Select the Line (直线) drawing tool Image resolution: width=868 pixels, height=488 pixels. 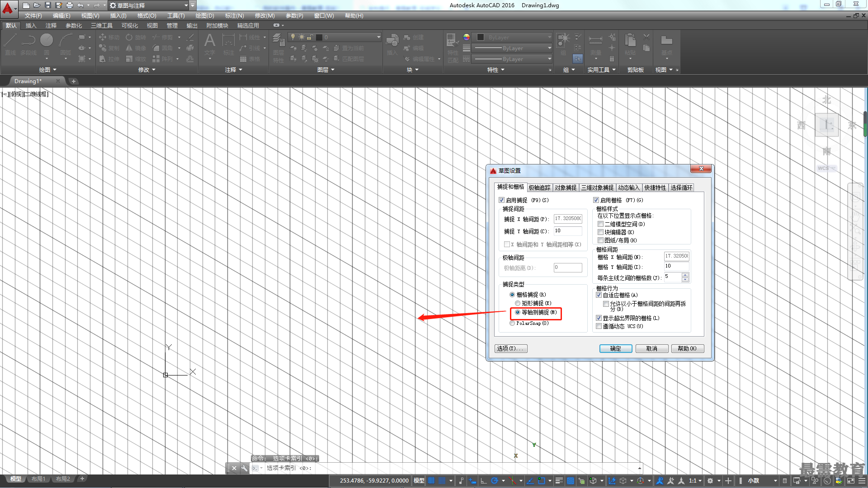(x=10, y=44)
